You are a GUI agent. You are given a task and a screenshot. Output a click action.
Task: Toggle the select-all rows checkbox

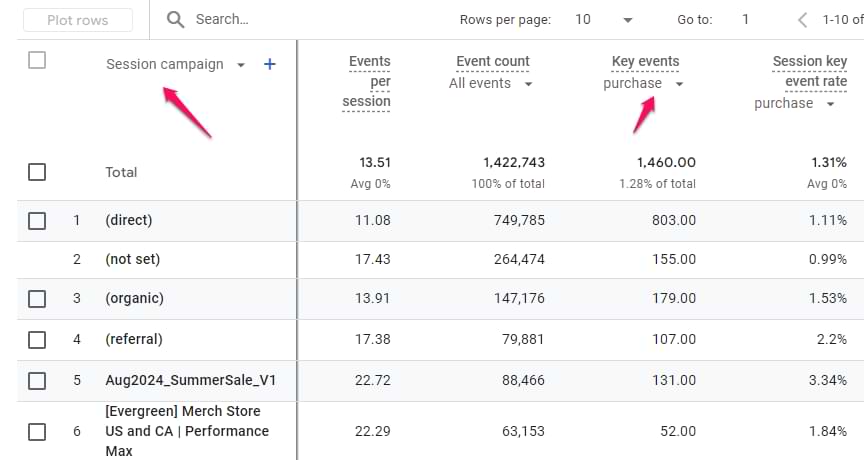click(37, 60)
